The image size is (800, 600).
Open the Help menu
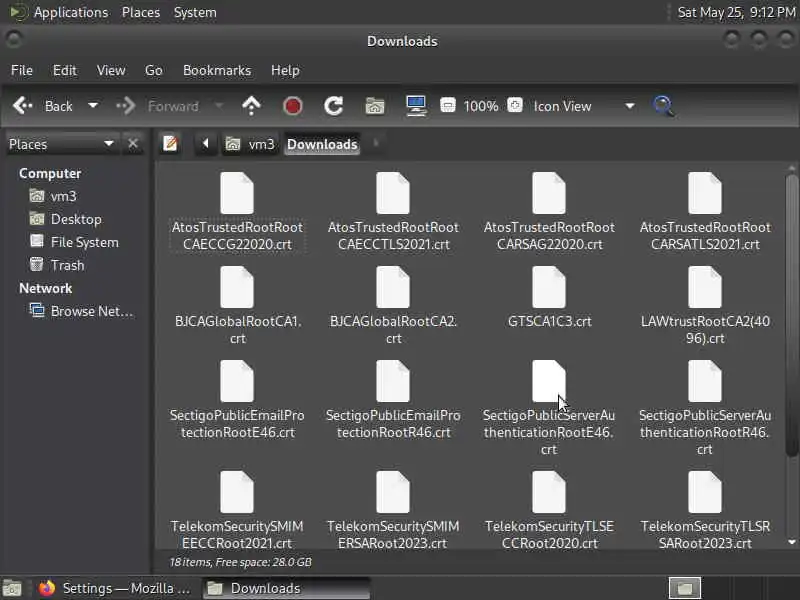(285, 70)
